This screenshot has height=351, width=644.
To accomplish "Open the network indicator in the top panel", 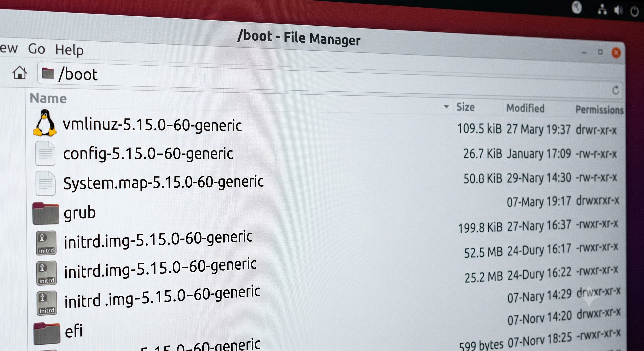I will coord(602,10).
